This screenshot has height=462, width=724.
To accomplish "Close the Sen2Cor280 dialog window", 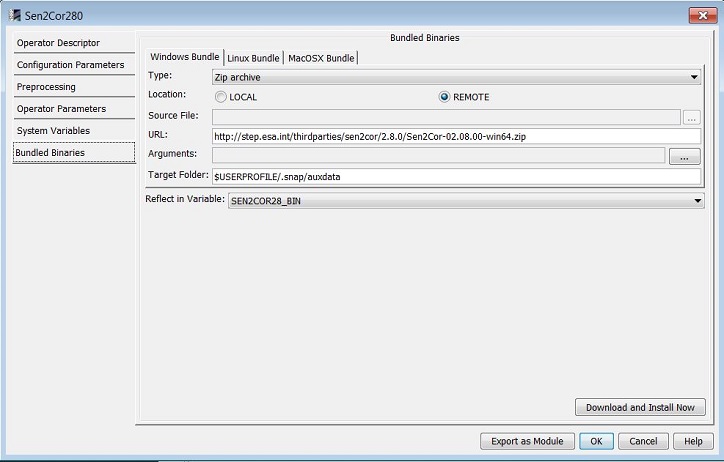I will pyautogui.click(x=698, y=15).
